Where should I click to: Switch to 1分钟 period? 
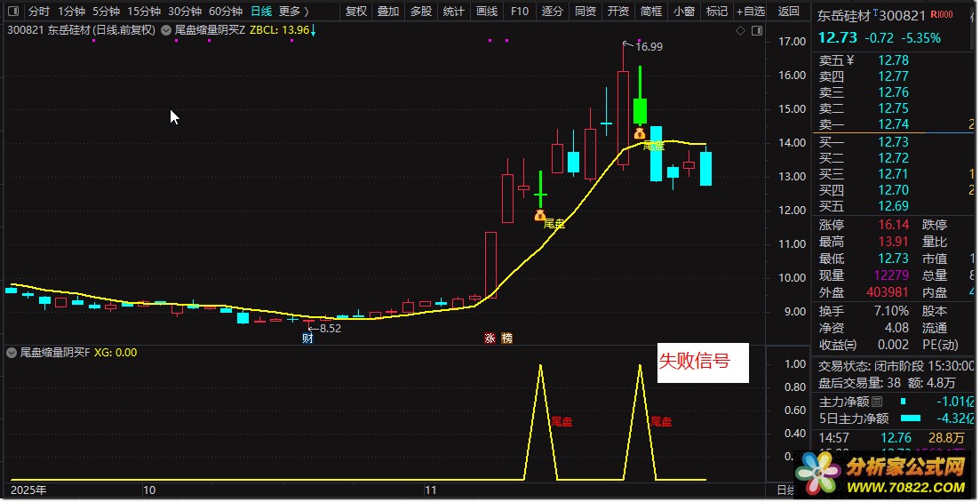(x=71, y=12)
